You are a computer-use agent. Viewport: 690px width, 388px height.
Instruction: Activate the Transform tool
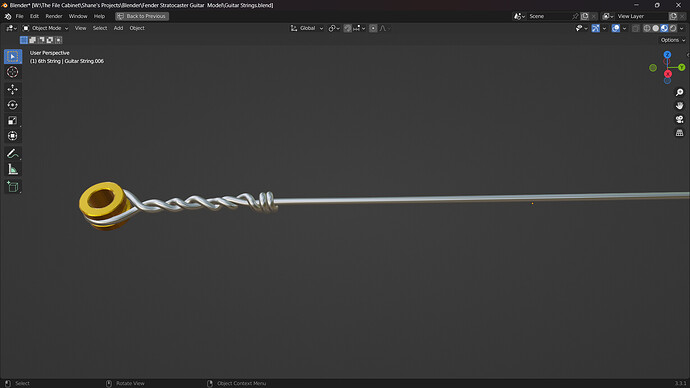tap(13, 136)
